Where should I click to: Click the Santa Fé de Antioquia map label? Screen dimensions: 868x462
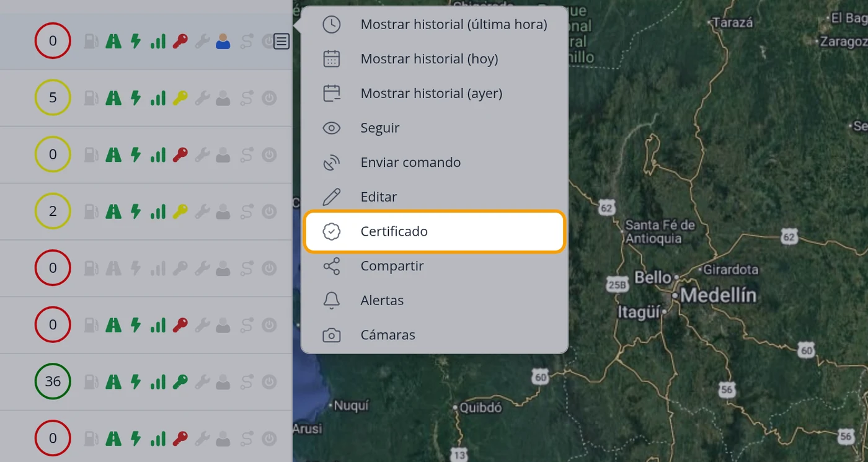pos(660,232)
